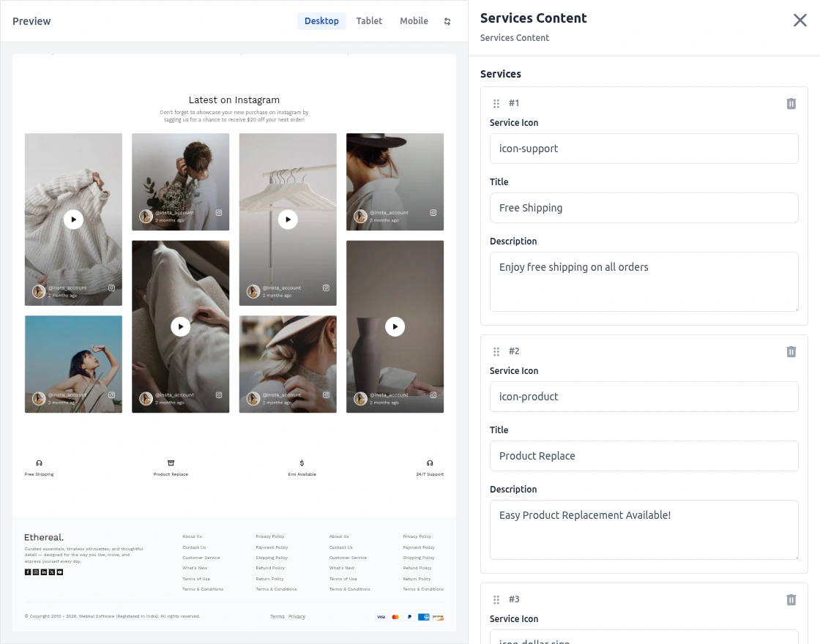Click Instagram glyph on the flower bouquet photo
820x644 pixels.
point(219,213)
